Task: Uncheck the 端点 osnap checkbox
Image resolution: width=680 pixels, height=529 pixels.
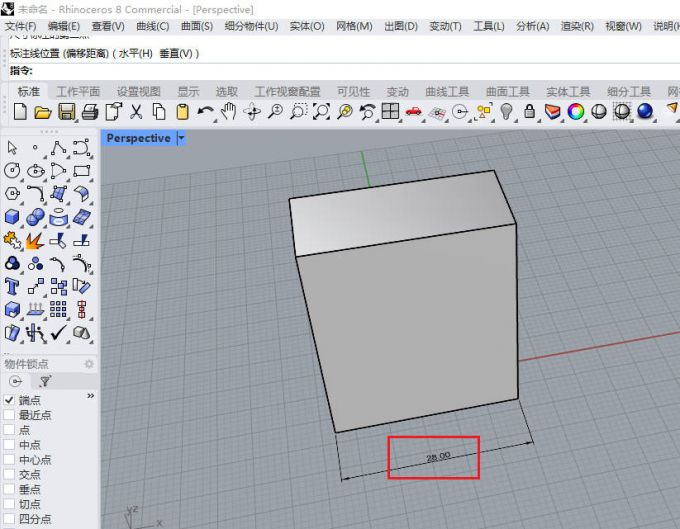Action: coord(9,400)
